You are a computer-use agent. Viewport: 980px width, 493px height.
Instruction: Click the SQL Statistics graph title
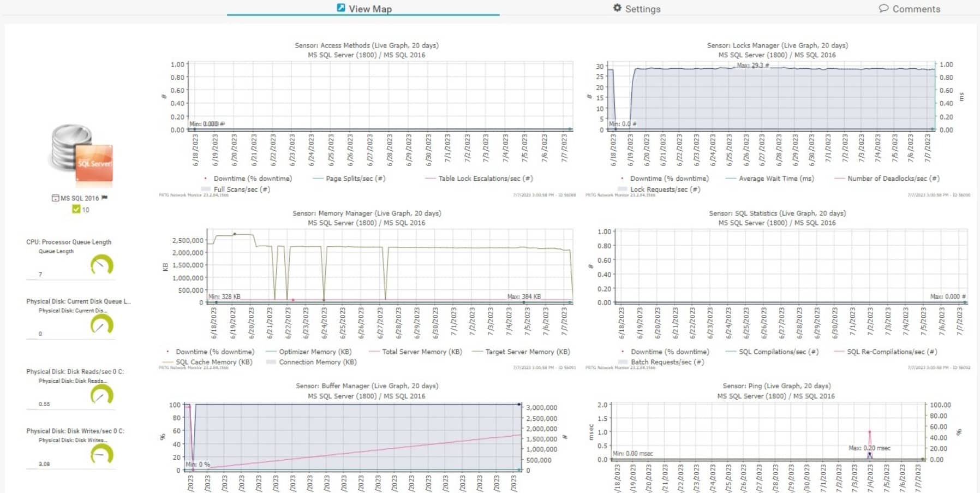click(777, 213)
